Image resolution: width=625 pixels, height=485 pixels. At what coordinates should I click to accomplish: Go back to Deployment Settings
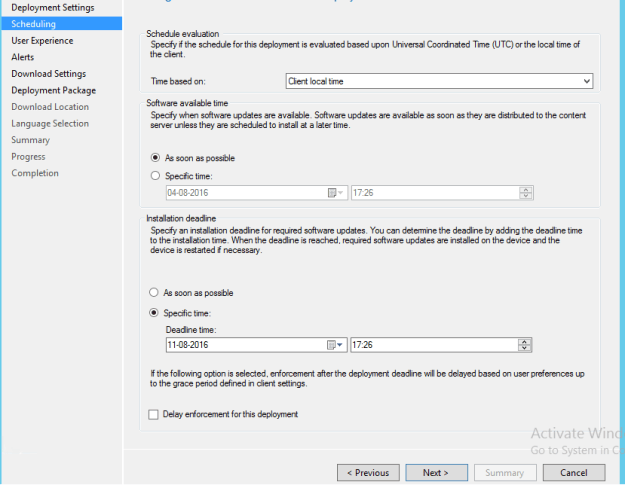[53, 8]
